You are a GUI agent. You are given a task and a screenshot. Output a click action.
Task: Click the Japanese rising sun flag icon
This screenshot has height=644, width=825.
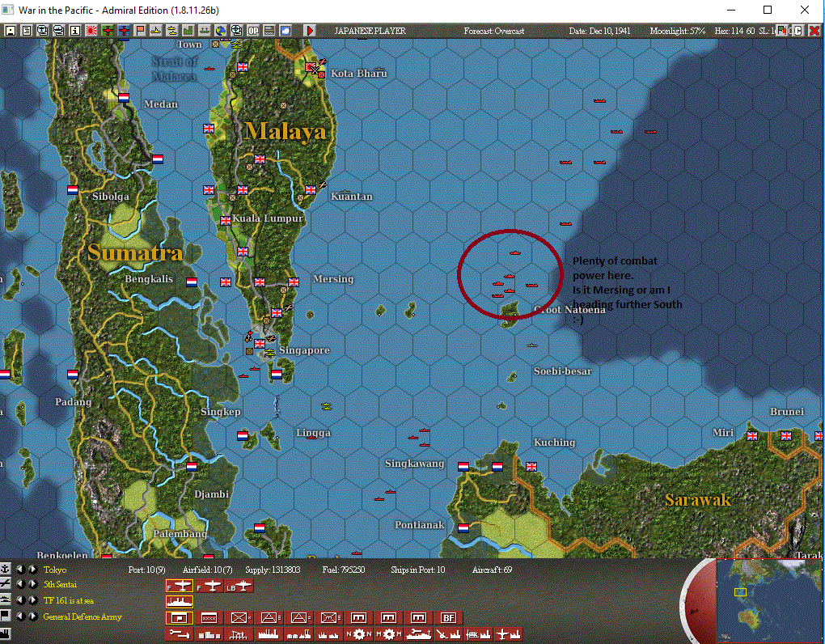(91, 31)
